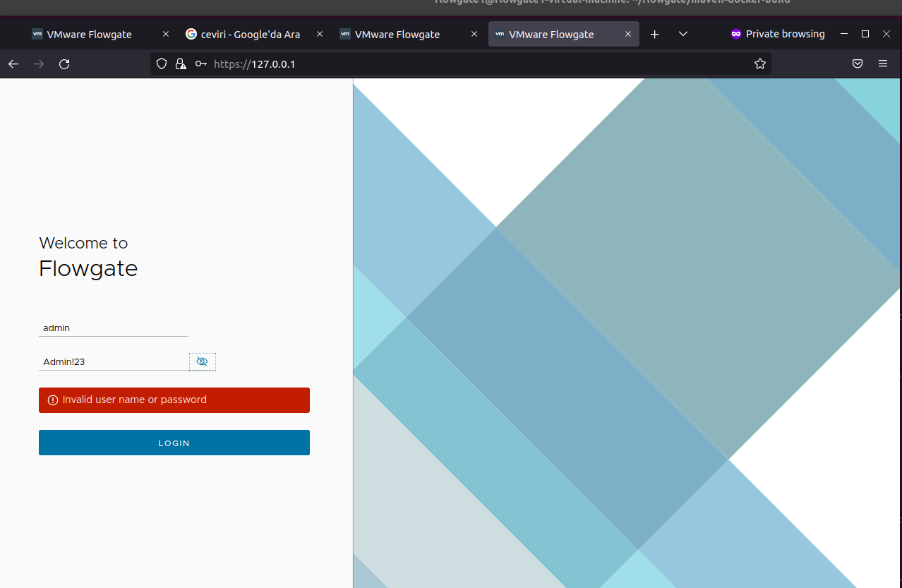Open the Save to Pocket icon
The height and width of the screenshot is (588, 902).
pos(858,64)
